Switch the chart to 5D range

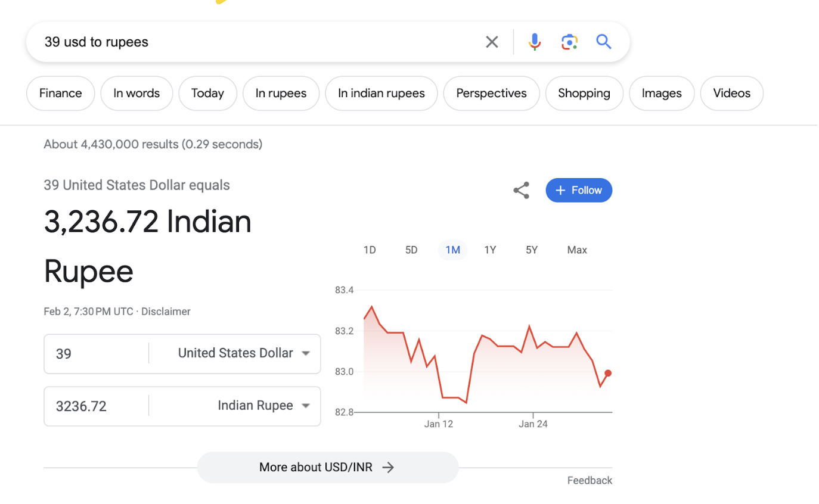pyautogui.click(x=411, y=250)
